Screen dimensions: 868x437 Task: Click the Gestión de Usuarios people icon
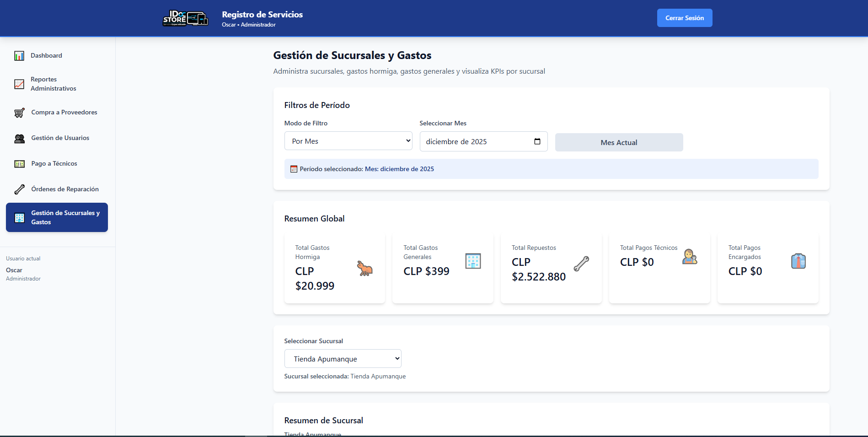pyautogui.click(x=19, y=138)
